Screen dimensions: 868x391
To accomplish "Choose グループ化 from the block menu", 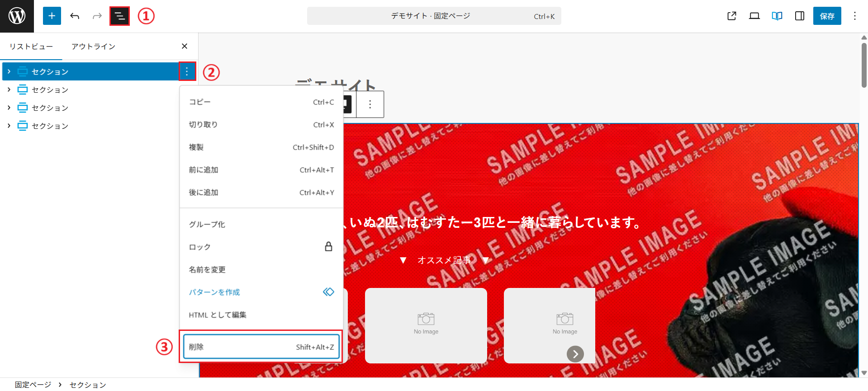I will click(261, 225).
